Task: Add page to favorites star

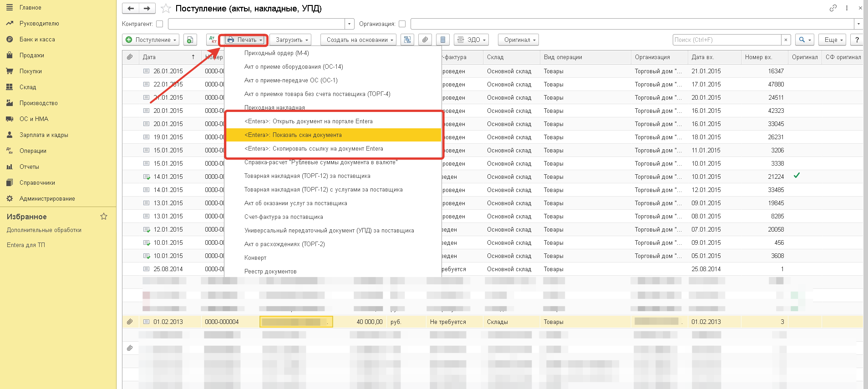Action: click(166, 9)
